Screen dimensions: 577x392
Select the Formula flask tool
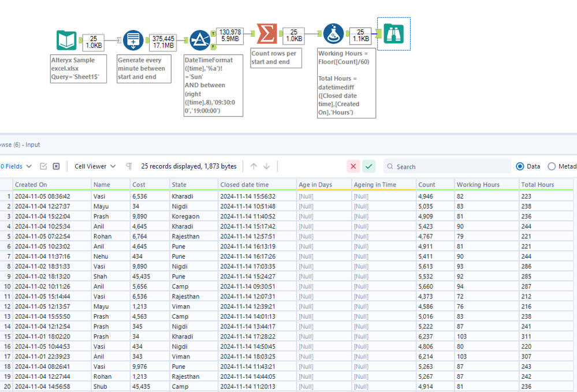click(333, 34)
